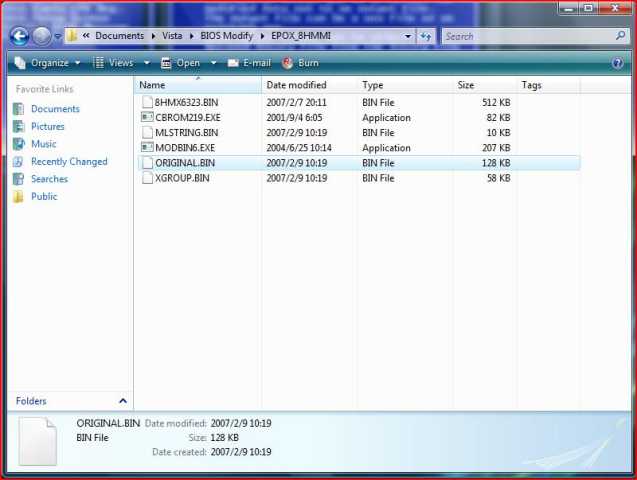Sort by the Tags column header
This screenshot has width=637, height=480.
548,85
